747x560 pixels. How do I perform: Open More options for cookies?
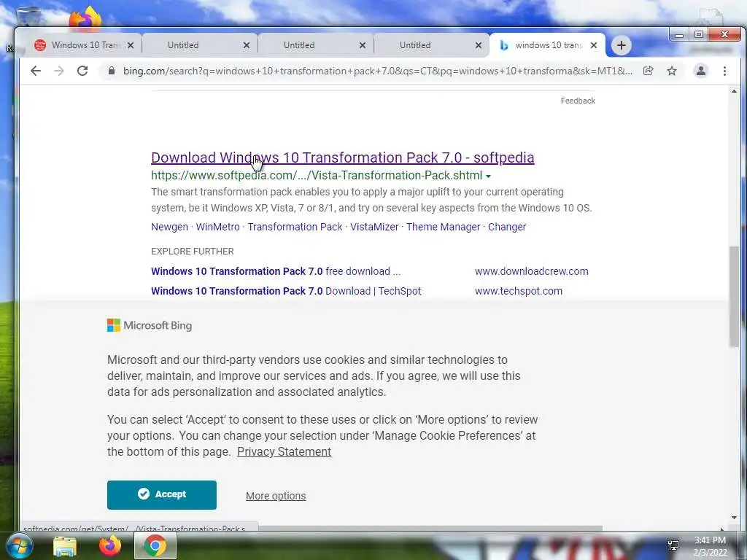(x=276, y=496)
